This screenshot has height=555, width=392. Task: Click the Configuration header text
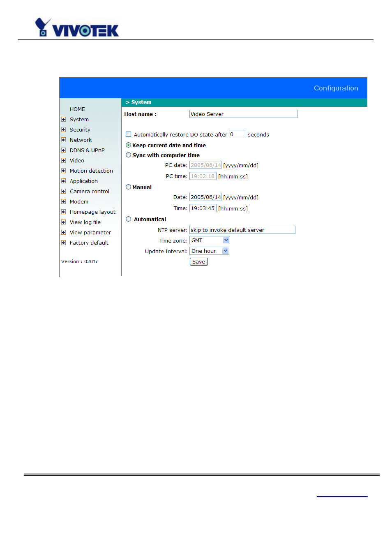(x=336, y=88)
